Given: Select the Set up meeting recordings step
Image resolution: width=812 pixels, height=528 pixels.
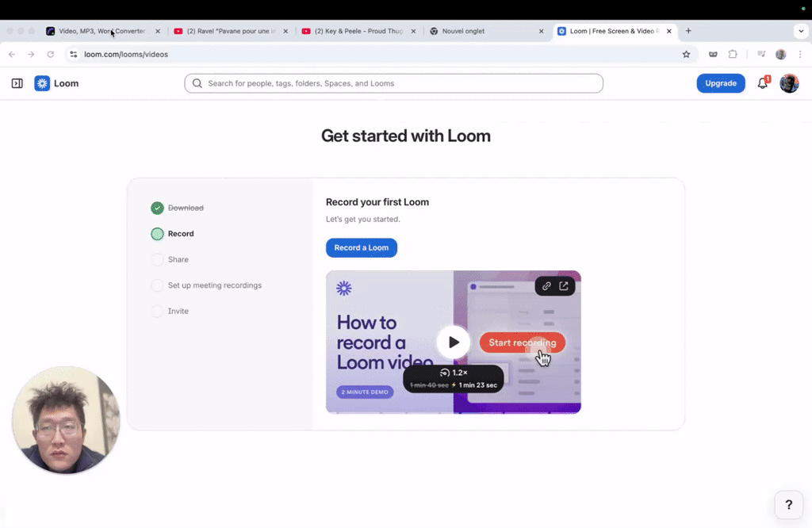Looking at the screenshot, I should pyautogui.click(x=206, y=285).
